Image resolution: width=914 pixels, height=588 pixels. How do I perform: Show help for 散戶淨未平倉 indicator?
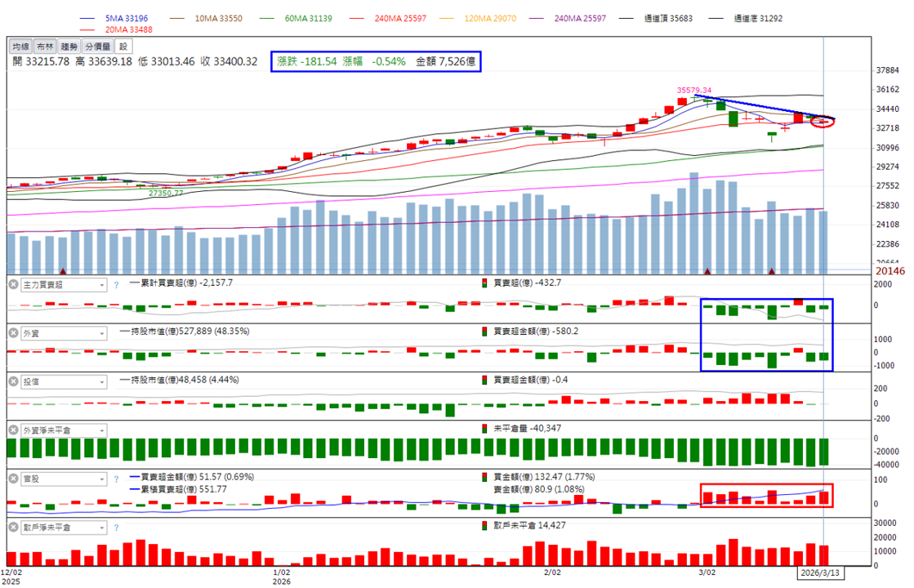(116, 528)
